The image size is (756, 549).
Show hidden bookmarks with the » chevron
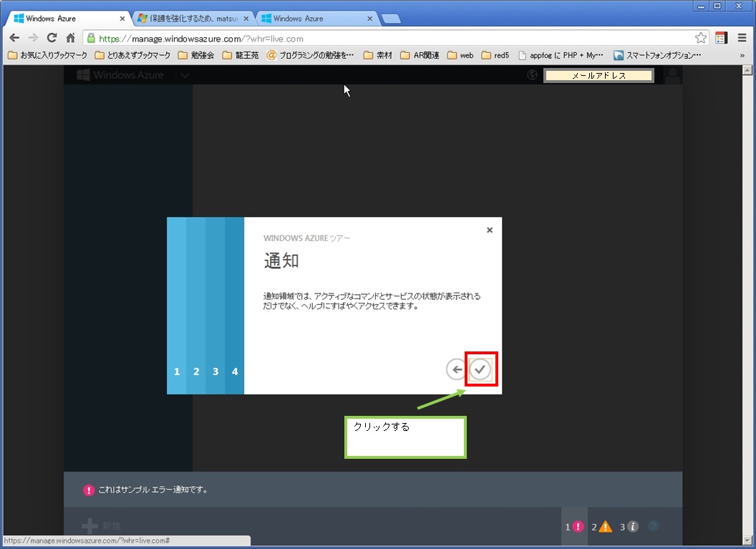[742, 55]
